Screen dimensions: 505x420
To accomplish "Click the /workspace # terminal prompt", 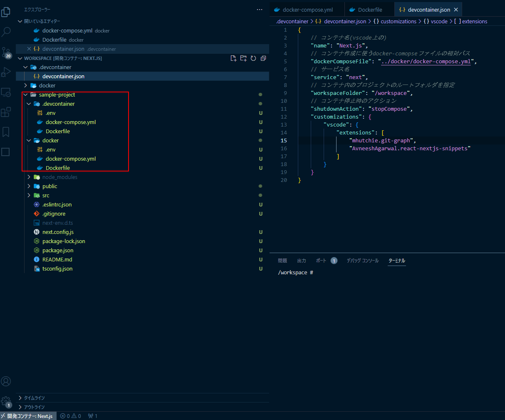I will pos(295,272).
